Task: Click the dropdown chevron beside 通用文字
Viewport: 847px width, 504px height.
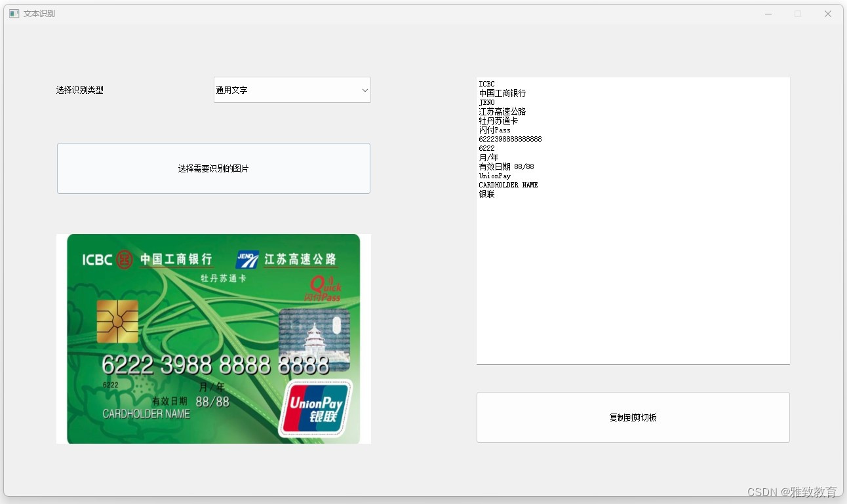Action: [364, 90]
